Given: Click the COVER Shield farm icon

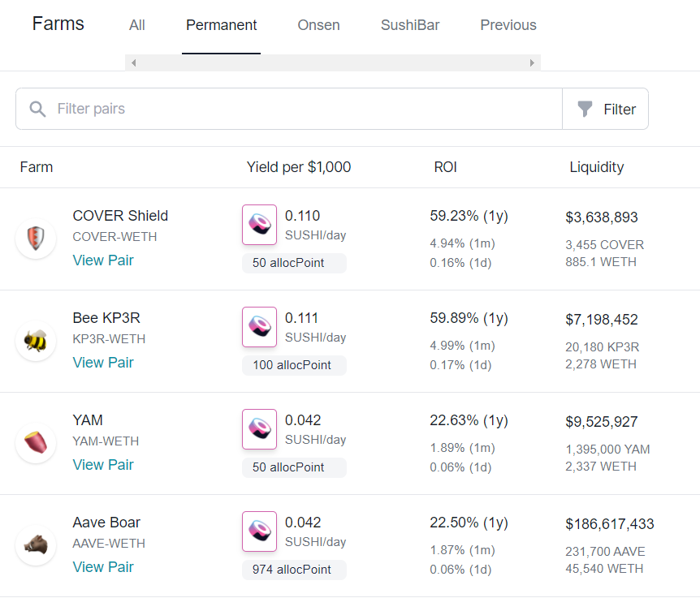Looking at the screenshot, I should [36, 238].
